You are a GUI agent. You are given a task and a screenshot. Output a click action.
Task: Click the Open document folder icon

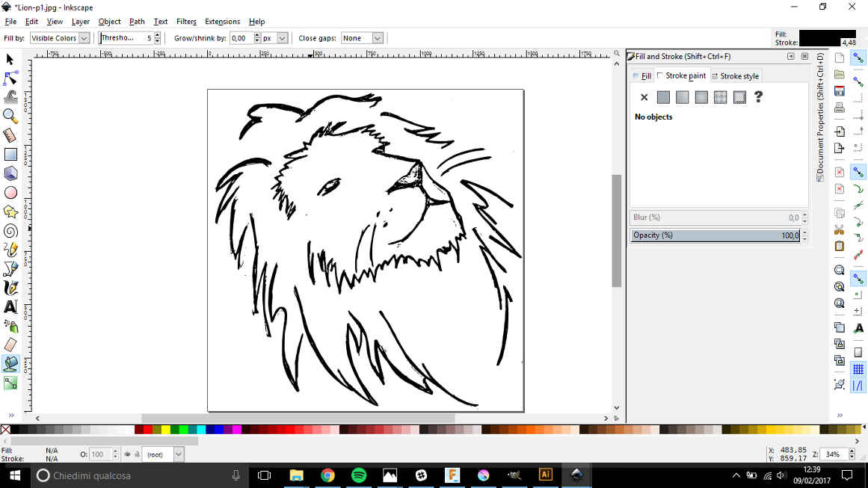(x=839, y=74)
